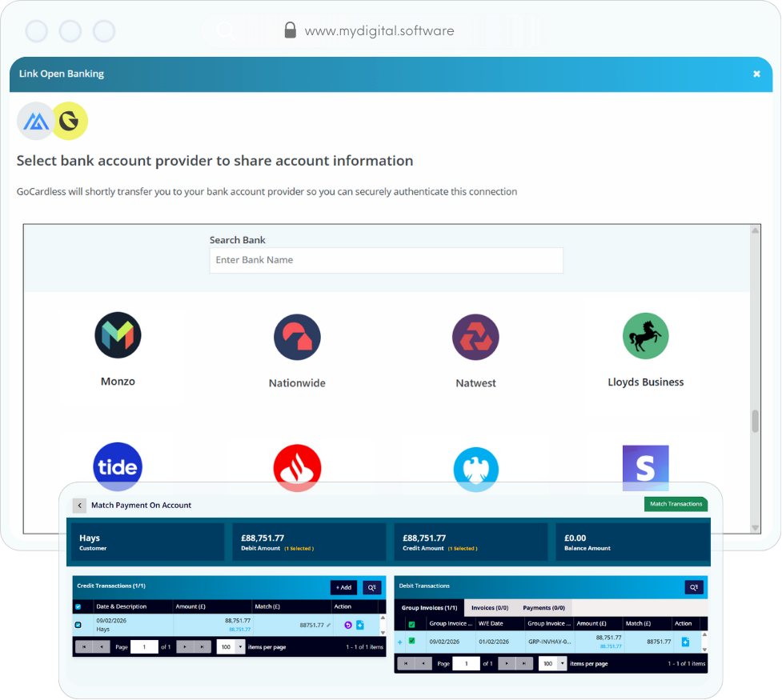The height and width of the screenshot is (700, 782).
Task: Open the Credit Transactions search filter icon
Action: 371,587
